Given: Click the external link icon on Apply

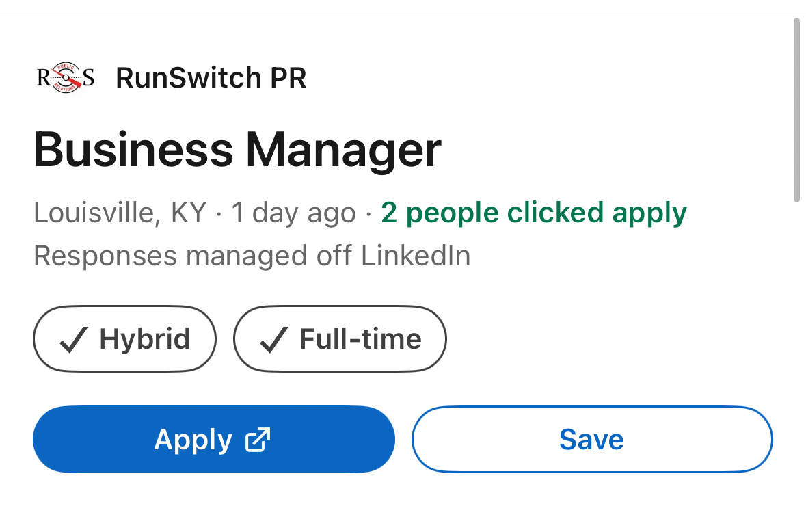Looking at the screenshot, I should point(258,440).
